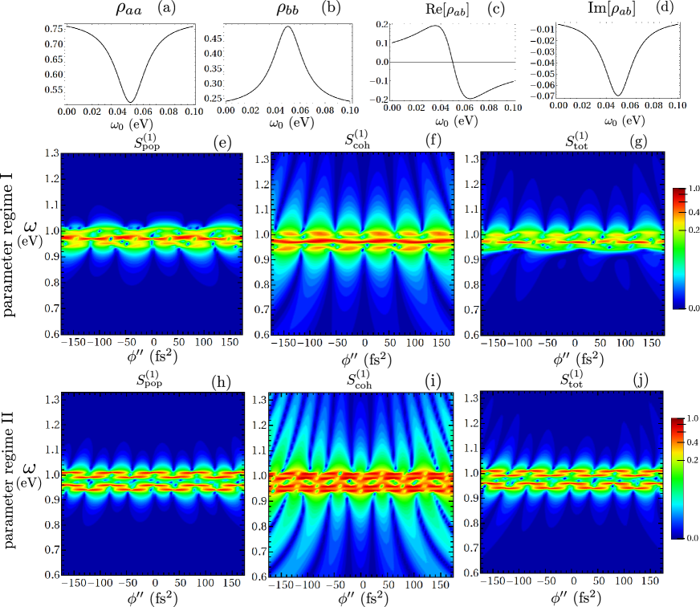
Task: Select heatmap panel (i) S coh regime II
Action: coord(360,484)
